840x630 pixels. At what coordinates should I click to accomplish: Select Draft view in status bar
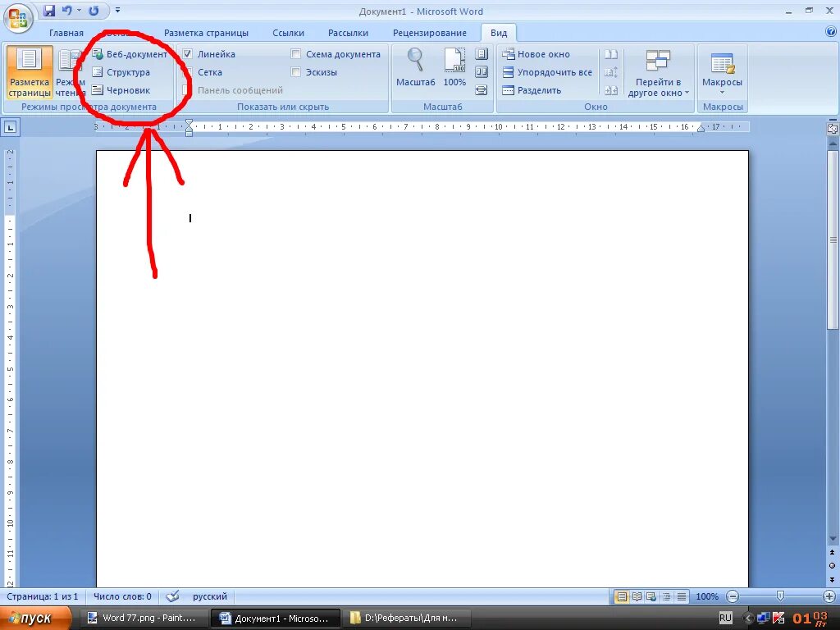[682, 596]
